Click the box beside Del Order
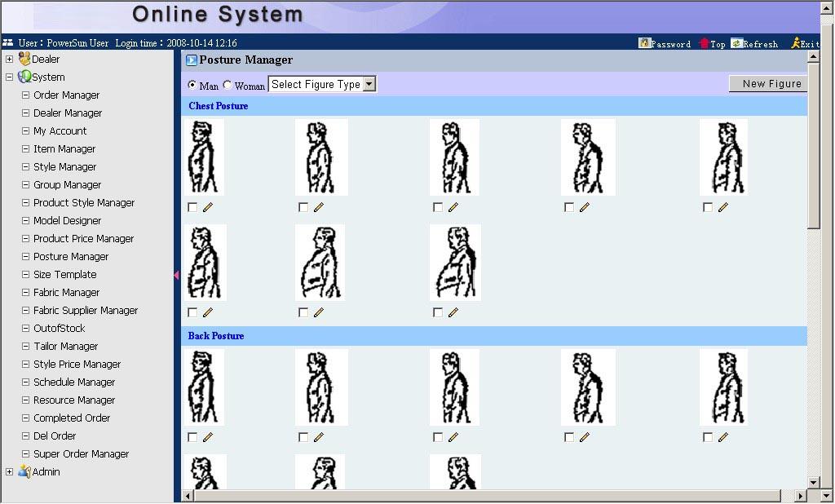 (x=25, y=435)
